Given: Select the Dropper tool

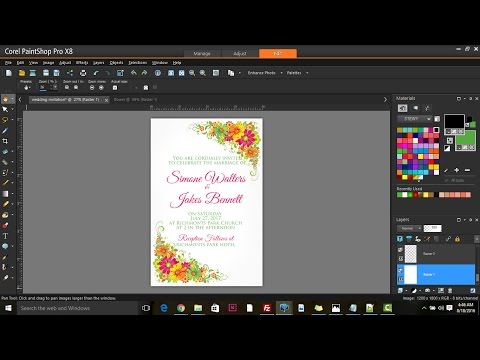Looking at the screenshot, I should [5, 131].
